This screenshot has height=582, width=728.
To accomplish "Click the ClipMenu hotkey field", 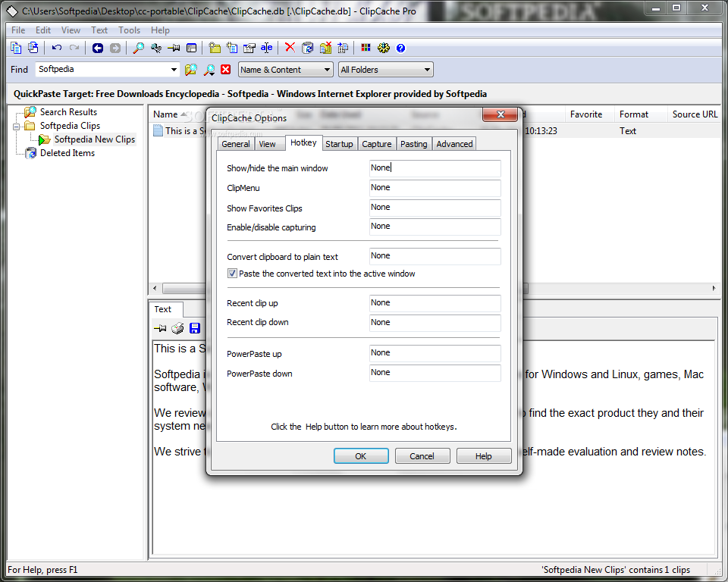I will (435, 187).
